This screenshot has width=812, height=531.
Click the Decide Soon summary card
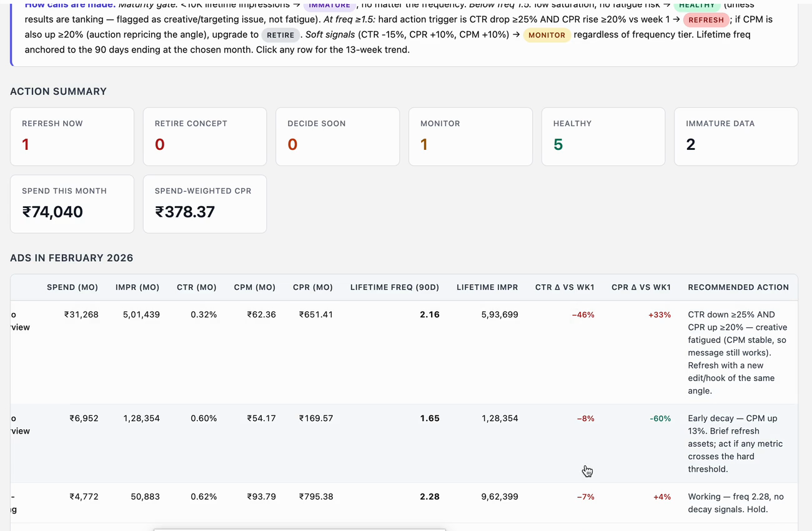pos(337,137)
